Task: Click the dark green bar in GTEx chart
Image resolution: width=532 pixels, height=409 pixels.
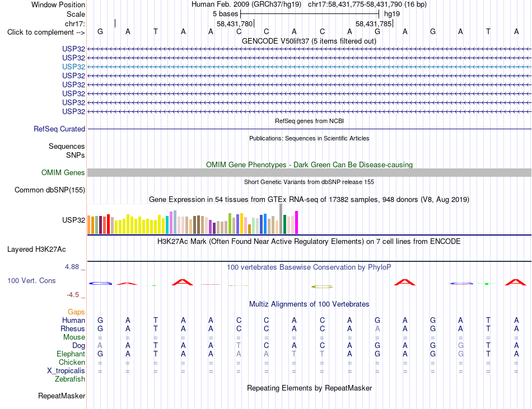Action: coord(285,224)
